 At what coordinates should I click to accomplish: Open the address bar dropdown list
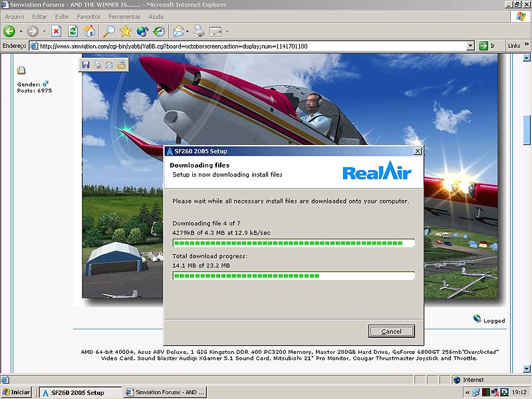tap(470, 46)
